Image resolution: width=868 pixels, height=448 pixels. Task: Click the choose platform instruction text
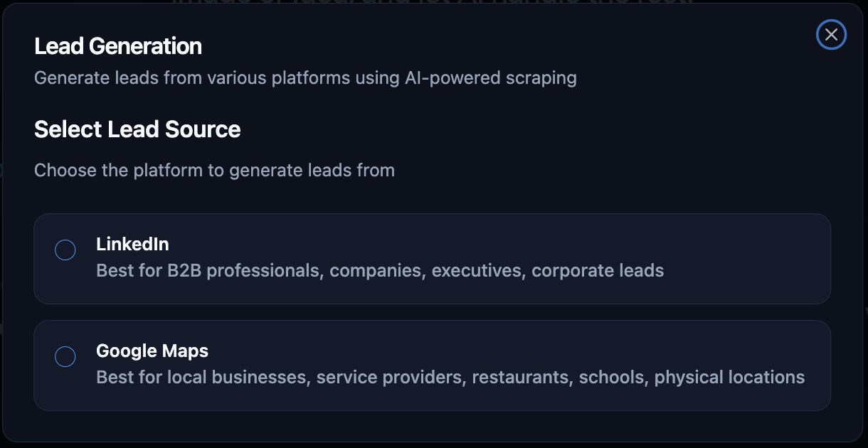214,170
